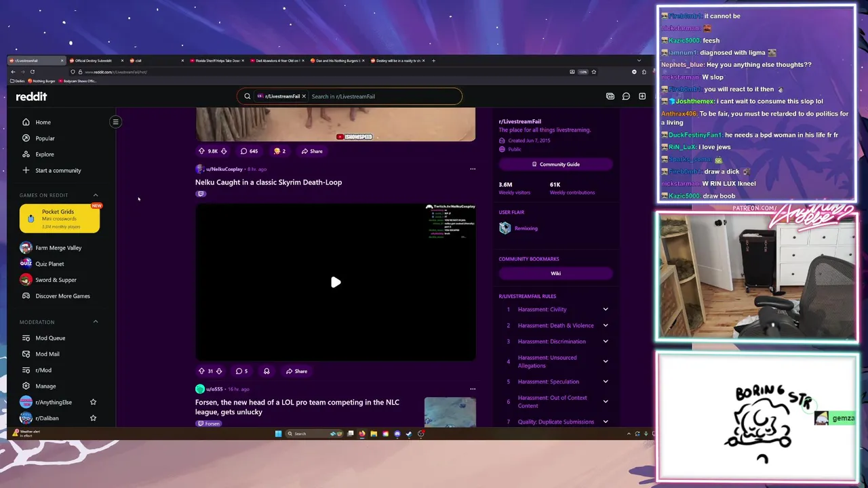Screen dimensions: 868x488
Task: Switch to Florida Sheriff browser tab
Action: point(216,60)
